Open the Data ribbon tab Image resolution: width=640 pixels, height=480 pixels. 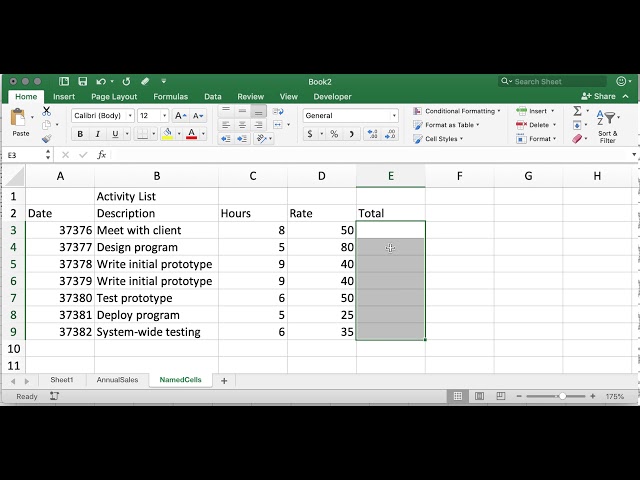click(x=213, y=97)
